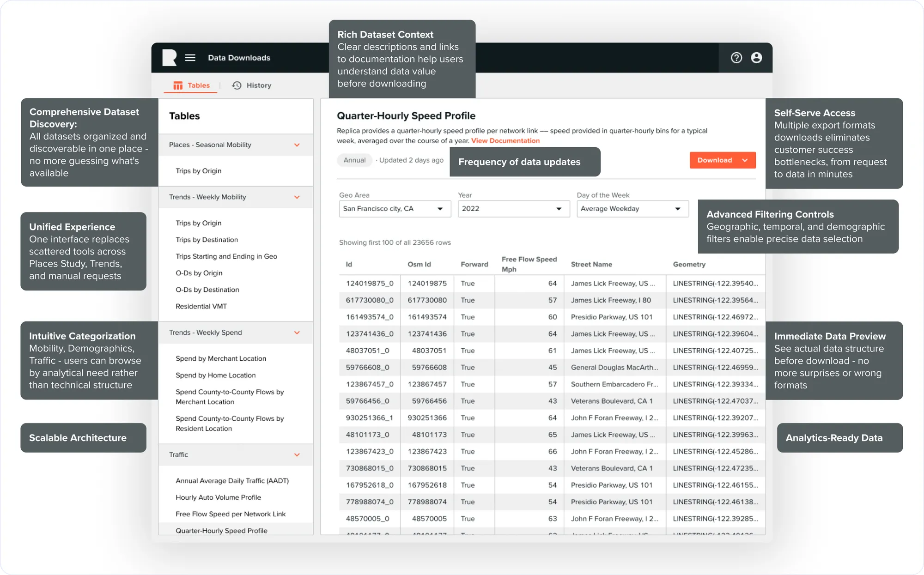Open the Geo Area dropdown
The image size is (924, 575).
click(395, 209)
